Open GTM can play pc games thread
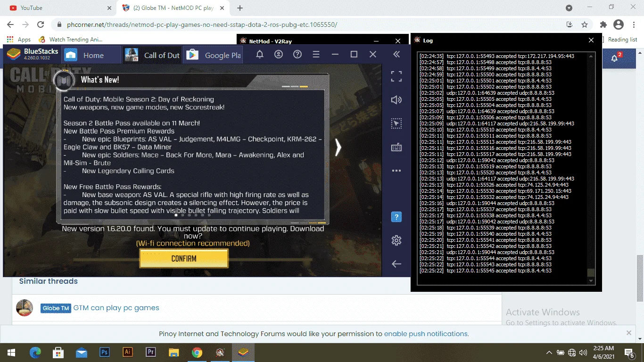Image resolution: width=644 pixels, height=362 pixels. (116, 308)
